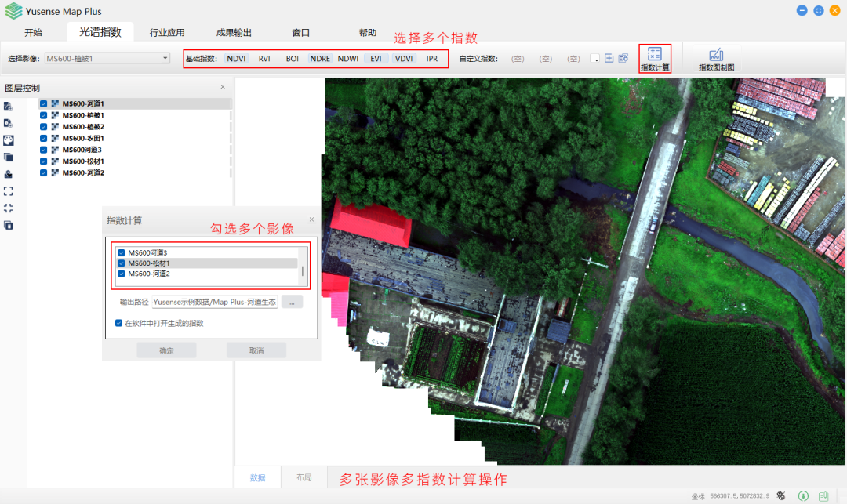Viewport: 847px width, 504px height.
Task: Click the color palette icon in layer sidebar
Action: 9,140
